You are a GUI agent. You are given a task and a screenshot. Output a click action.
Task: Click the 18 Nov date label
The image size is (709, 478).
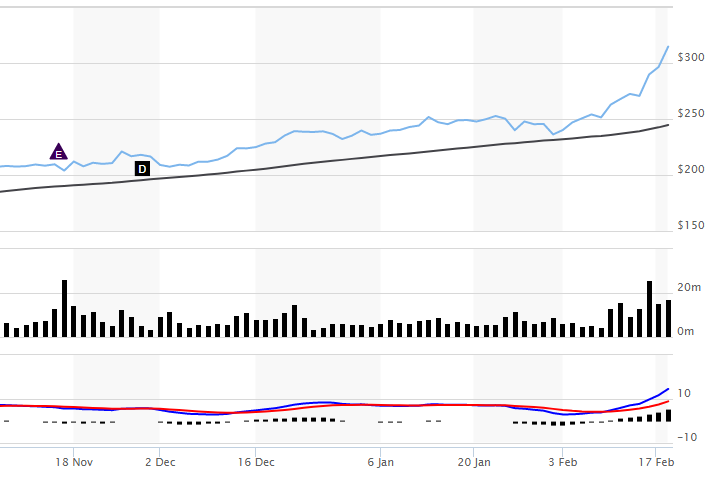(75, 462)
